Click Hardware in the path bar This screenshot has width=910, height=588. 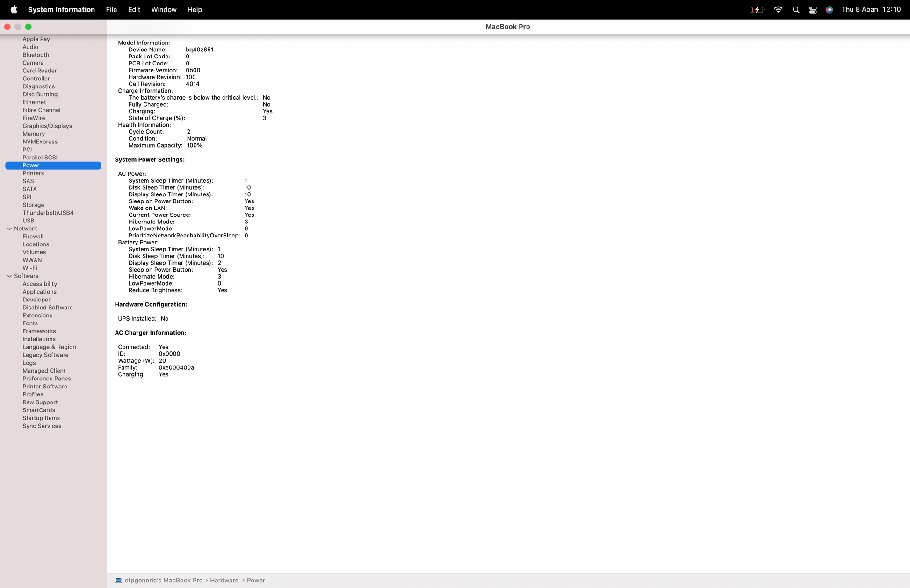tap(224, 580)
